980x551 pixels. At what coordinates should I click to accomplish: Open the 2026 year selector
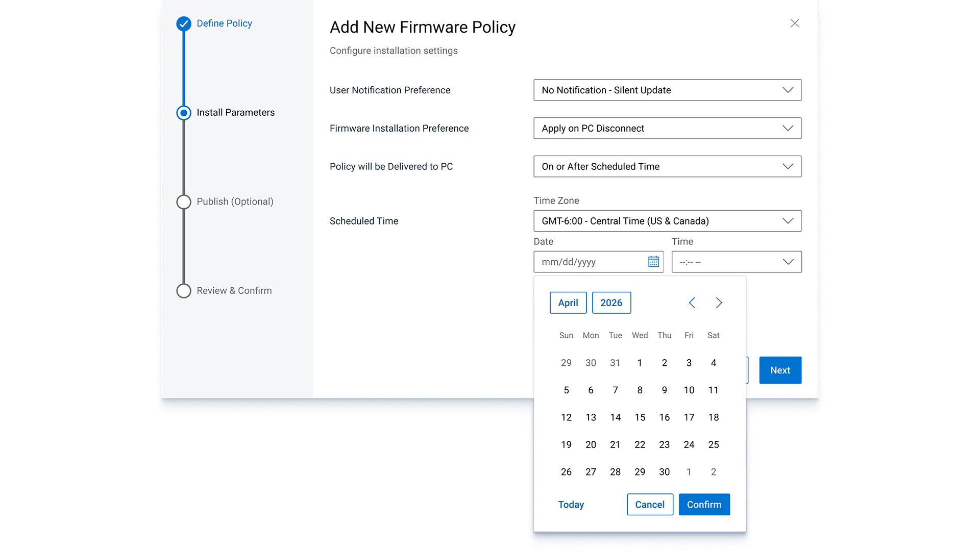coord(611,303)
